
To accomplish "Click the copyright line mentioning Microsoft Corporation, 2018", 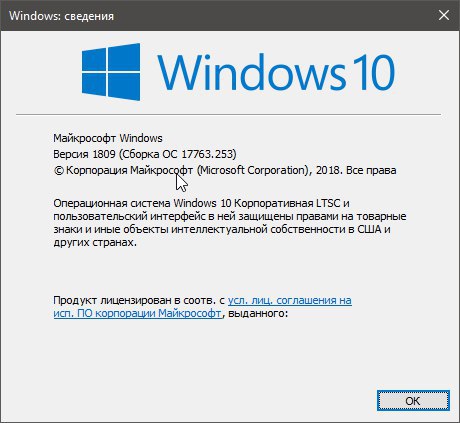I will click(225, 170).
